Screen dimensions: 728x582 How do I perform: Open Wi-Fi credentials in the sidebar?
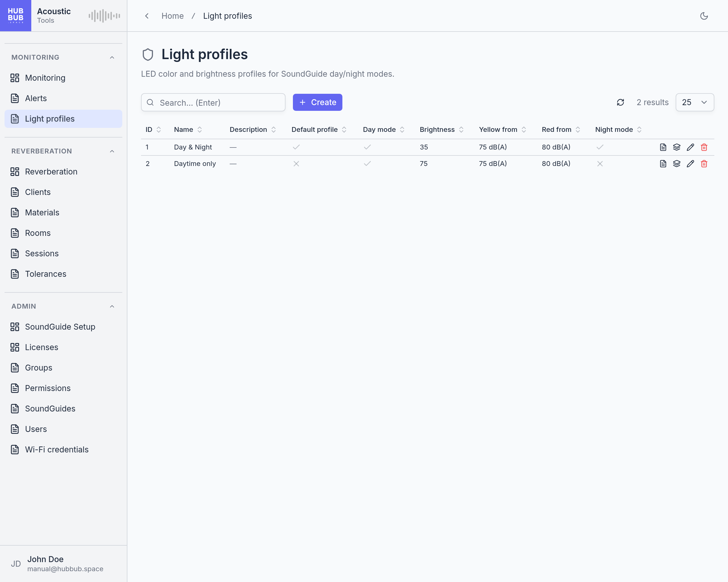[63, 449]
